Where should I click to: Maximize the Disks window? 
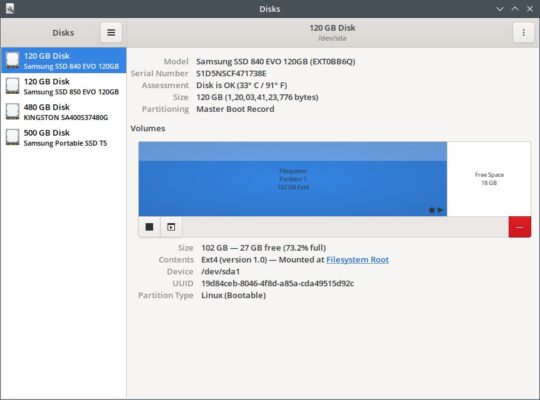coord(515,9)
